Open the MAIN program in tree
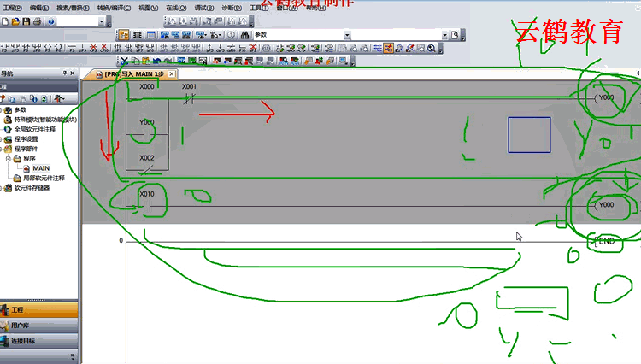Screen dimensions: 641x364 [41, 168]
